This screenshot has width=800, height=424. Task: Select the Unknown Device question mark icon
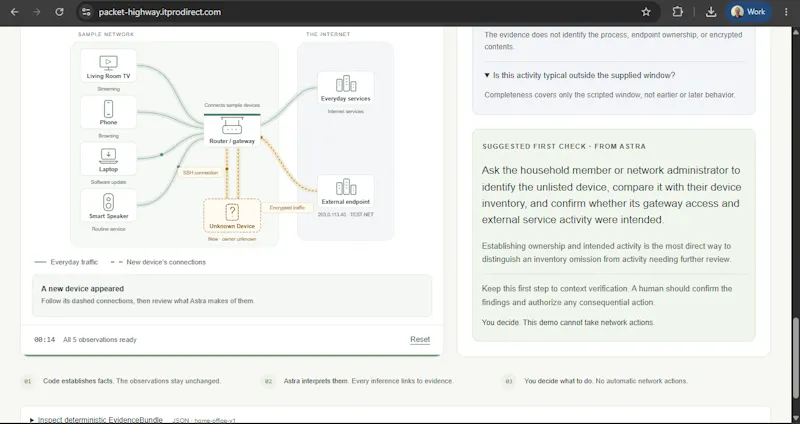click(232, 212)
